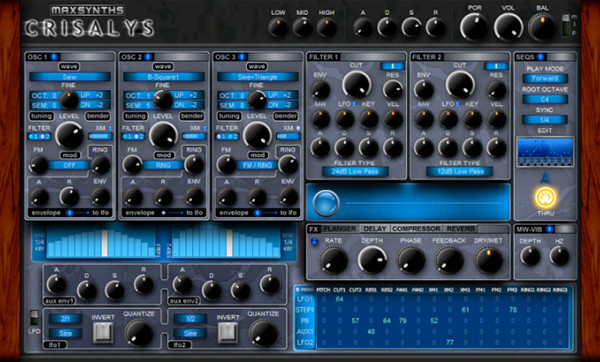Click the Filter 1 CUT knob
Screen dimensions: 600x362
point(356,84)
